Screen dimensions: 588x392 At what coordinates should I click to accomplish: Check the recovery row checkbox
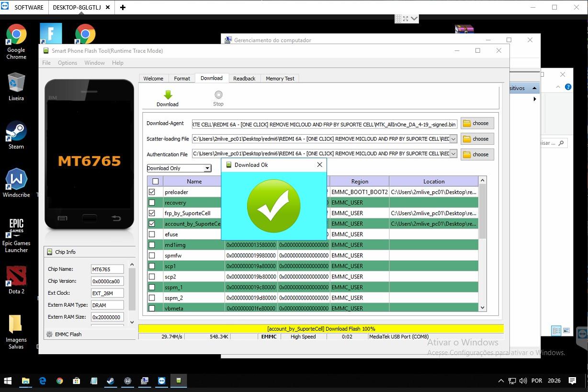pos(152,202)
